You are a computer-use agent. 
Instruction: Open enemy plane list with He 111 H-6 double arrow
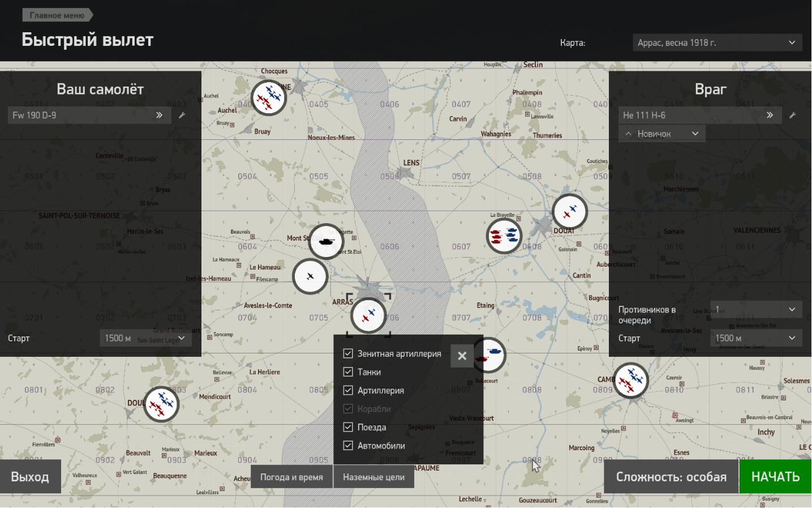click(x=770, y=116)
